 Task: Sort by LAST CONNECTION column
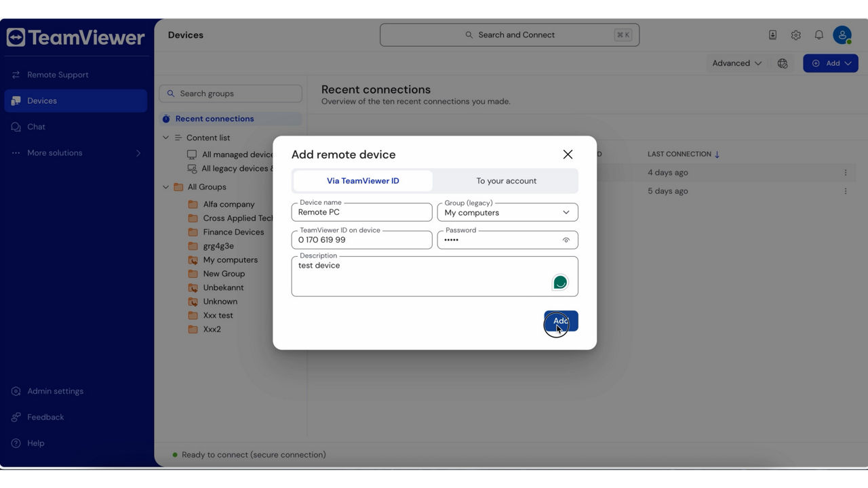(x=684, y=155)
